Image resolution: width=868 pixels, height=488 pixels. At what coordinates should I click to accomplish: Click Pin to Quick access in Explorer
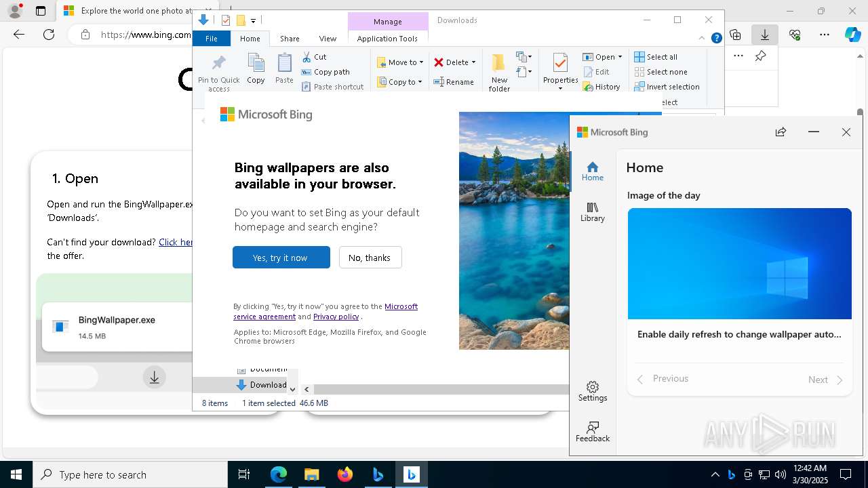tap(218, 73)
